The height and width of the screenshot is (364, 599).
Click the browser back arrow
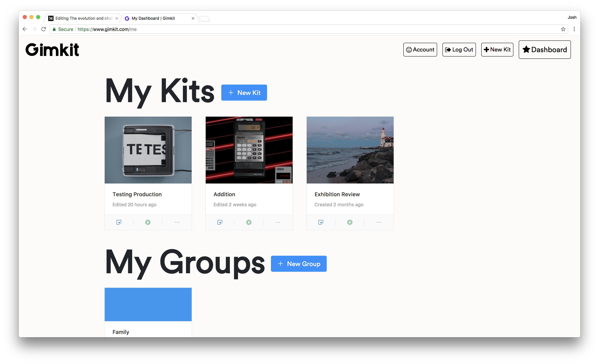coord(25,29)
